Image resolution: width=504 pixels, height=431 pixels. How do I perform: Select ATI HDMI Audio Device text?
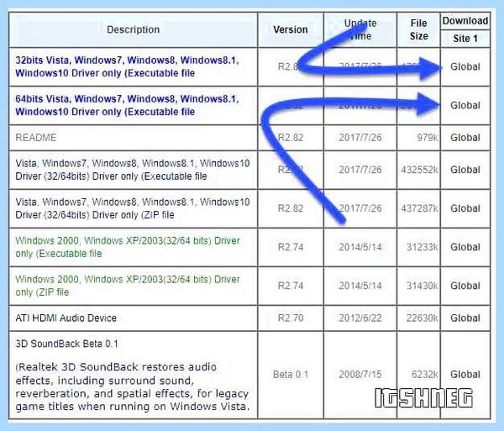66,318
